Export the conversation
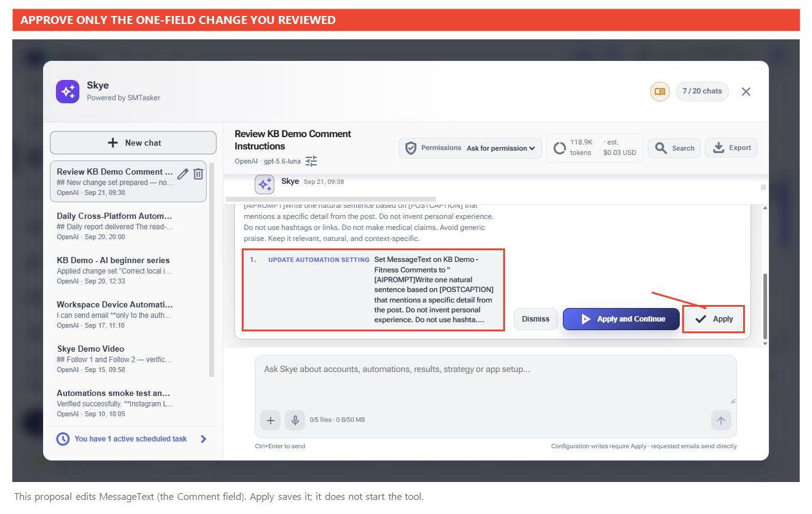The height and width of the screenshot is (514, 812). 731,148
